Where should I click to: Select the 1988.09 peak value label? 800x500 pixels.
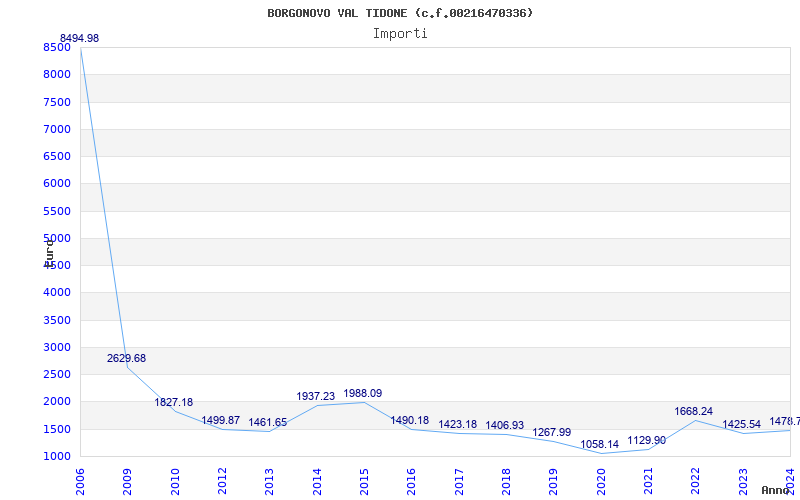point(362,393)
